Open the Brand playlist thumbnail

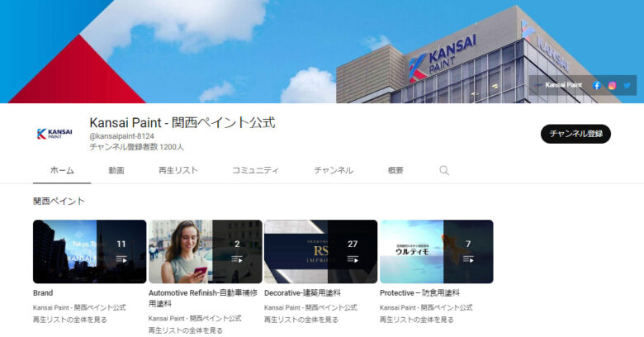click(x=89, y=252)
